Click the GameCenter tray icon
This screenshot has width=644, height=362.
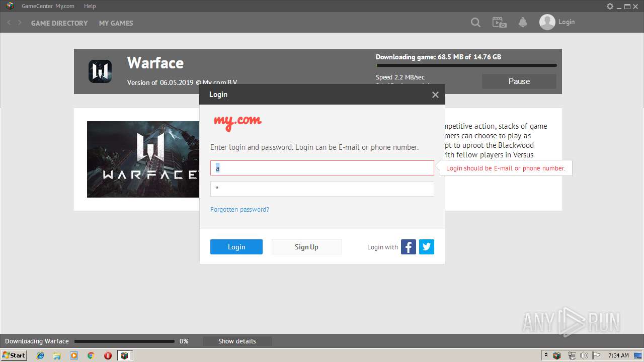click(557, 355)
